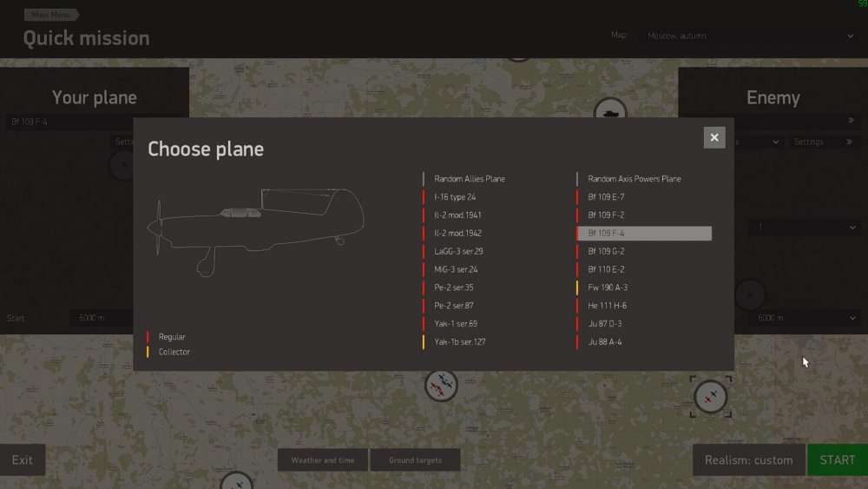Click plane mission icon at bottom map edge
This screenshot has width=868, height=489.
coord(236,480)
